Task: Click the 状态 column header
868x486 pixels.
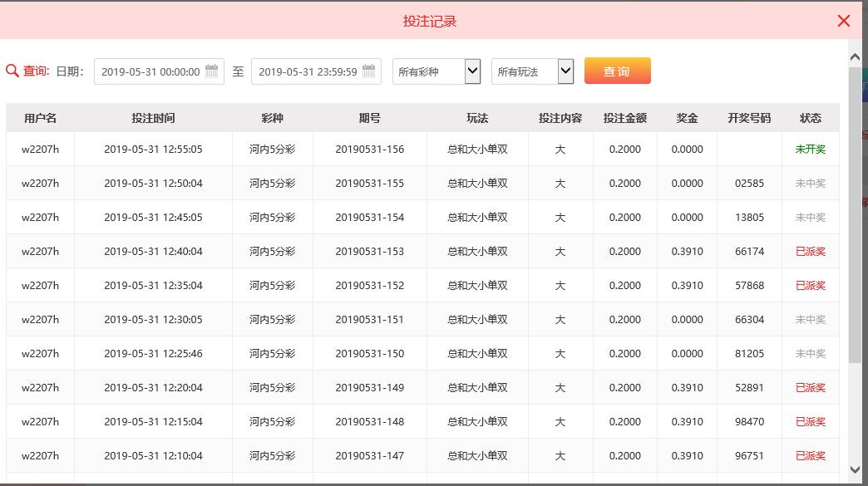Action: click(x=811, y=118)
